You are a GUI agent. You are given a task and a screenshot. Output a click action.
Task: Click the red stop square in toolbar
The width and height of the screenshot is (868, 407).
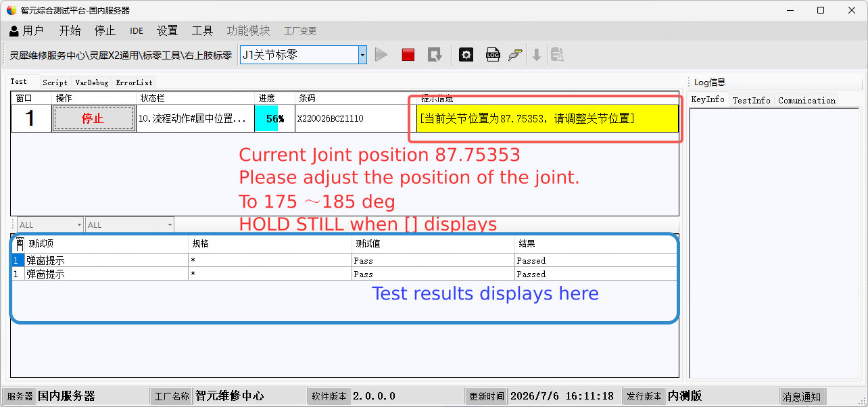(x=408, y=55)
